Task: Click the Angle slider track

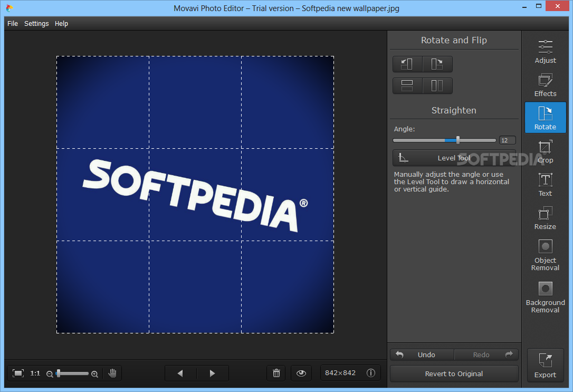Action: (444, 140)
